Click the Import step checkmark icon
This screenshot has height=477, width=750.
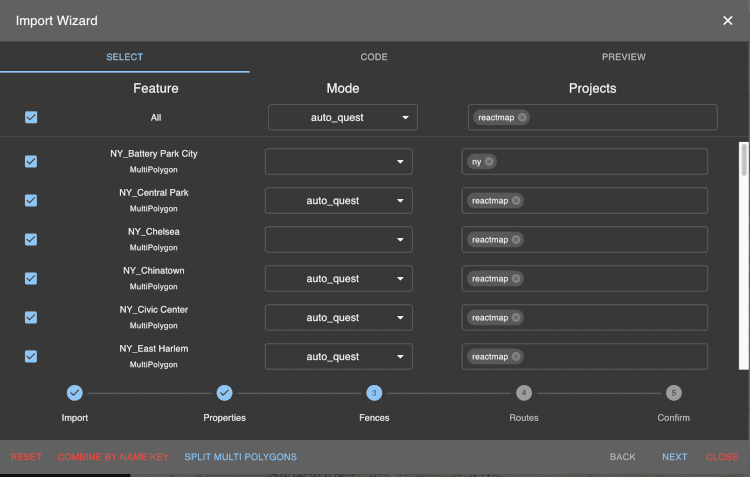tap(75, 393)
